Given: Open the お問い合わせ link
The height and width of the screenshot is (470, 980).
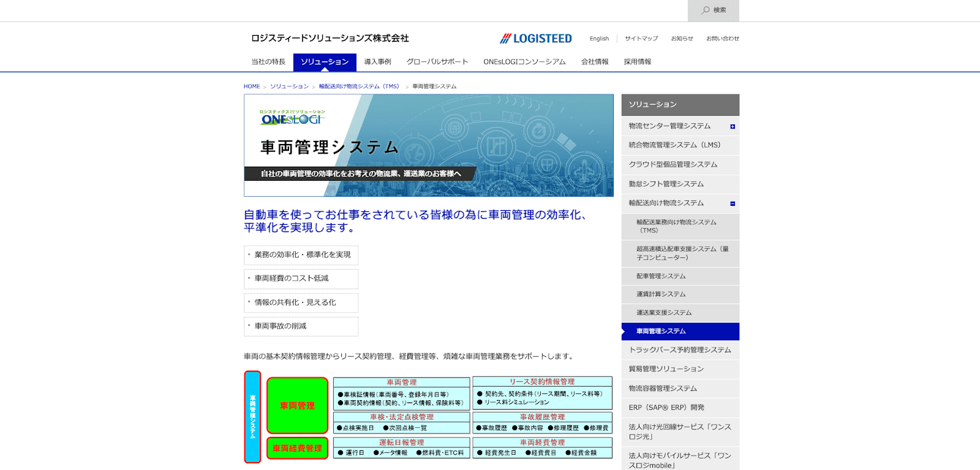Looking at the screenshot, I should point(723,39).
